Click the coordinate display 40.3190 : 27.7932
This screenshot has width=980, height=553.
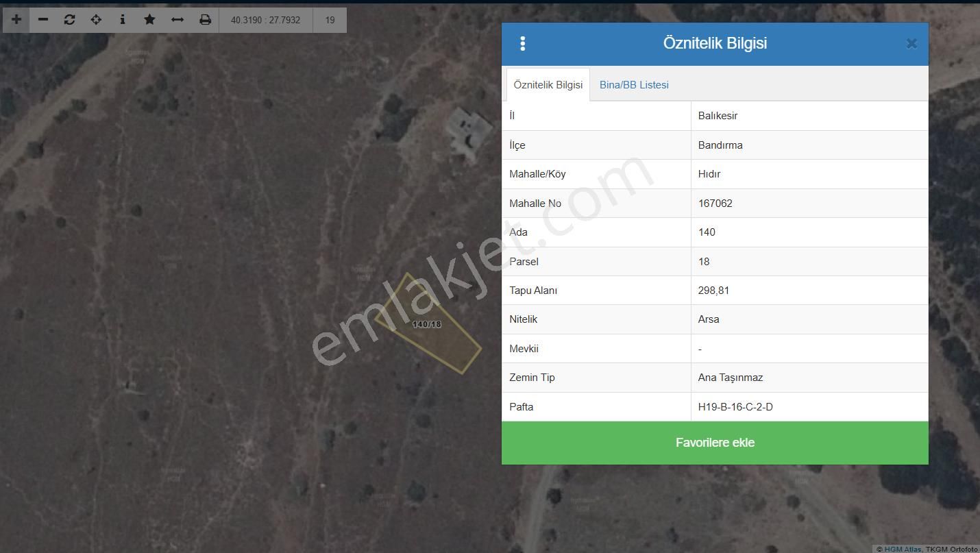(x=266, y=20)
